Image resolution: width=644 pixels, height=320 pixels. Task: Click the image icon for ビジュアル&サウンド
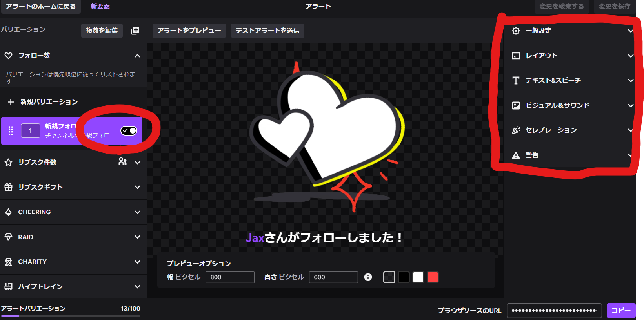pyautogui.click(x=516, y=105)
